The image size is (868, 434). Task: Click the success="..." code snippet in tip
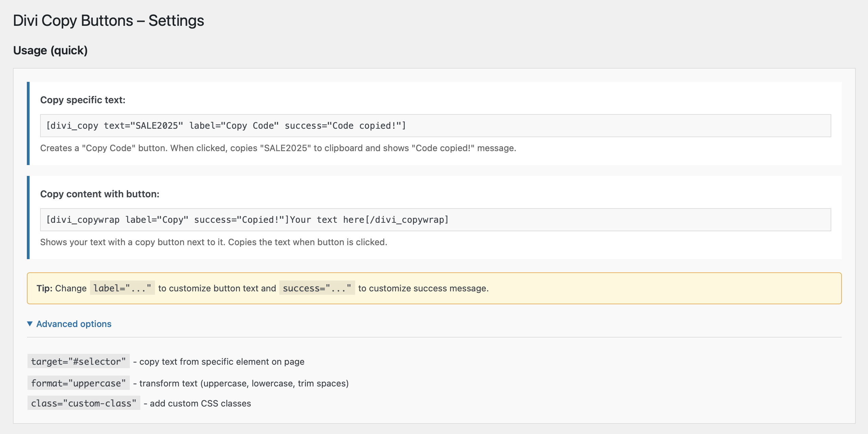[317, 288]
